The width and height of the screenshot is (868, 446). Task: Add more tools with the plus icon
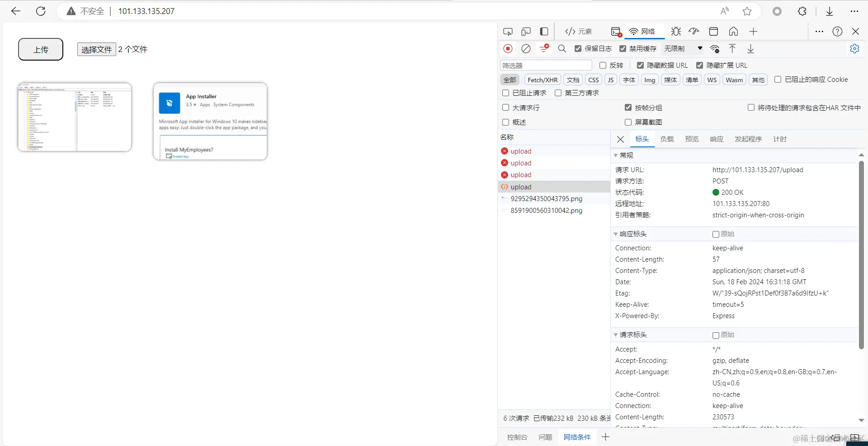click(x=753, y=31)
